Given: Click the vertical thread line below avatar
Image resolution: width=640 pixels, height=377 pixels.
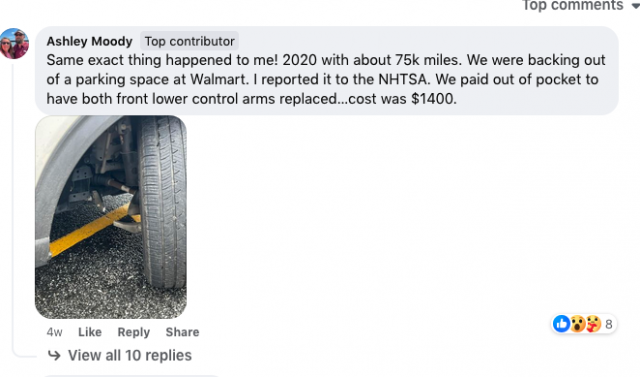Looking at the screenshot, I should pyautogui.click(x=13, y=204).
